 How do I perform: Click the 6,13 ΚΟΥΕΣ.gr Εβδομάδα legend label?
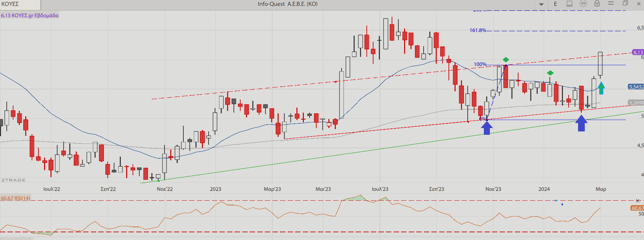[x=30, y=15]
